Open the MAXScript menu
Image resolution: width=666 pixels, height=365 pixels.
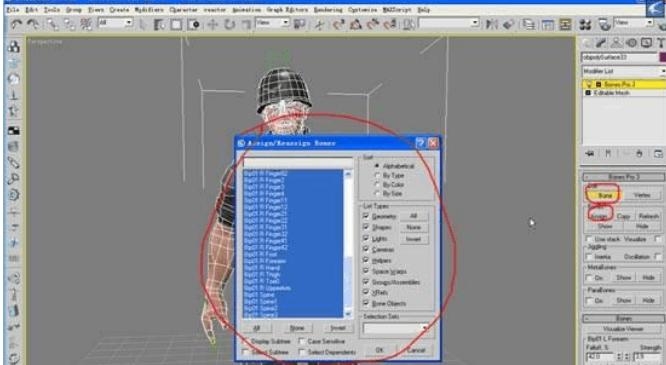coord(397,9)
